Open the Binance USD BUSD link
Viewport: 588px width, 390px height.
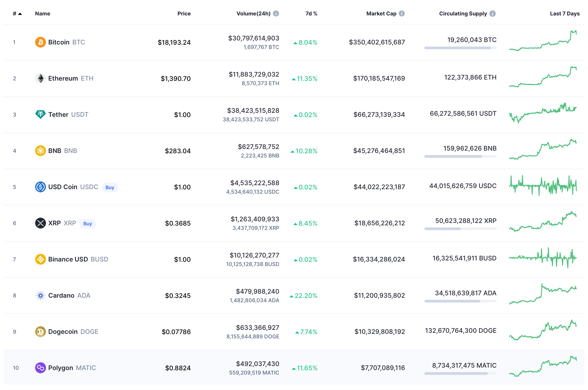coord(78,259)
